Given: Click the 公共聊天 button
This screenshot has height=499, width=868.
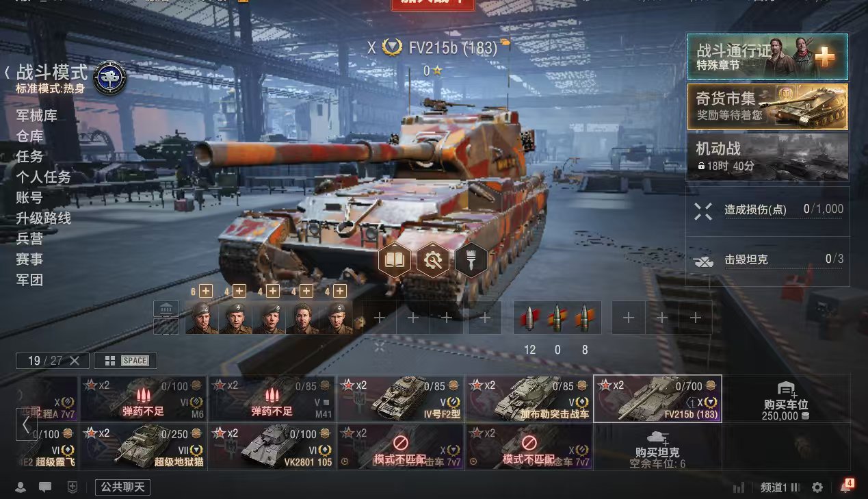Looking at the screenshot, I should coord(122,487).
